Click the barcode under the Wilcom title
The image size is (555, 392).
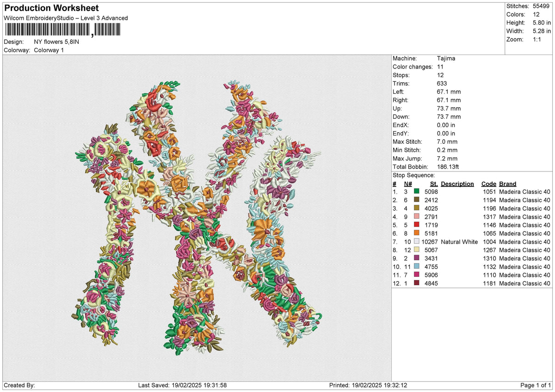point(62,31)
